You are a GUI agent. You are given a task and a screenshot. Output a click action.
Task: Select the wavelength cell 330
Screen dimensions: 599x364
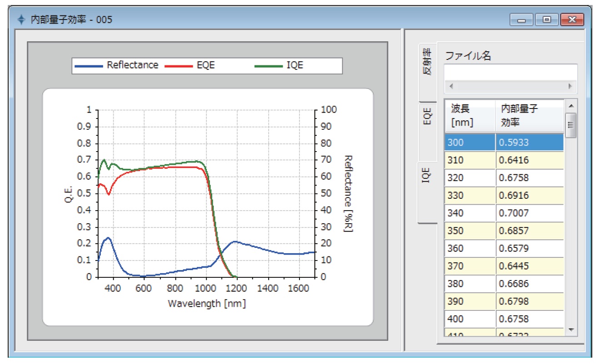[x=470, y=195]
